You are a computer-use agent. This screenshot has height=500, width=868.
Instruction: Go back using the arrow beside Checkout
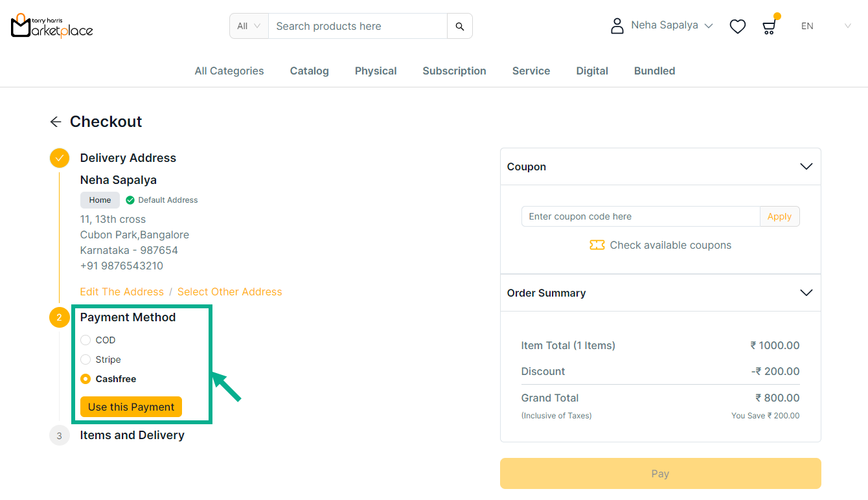coord(56,122)
